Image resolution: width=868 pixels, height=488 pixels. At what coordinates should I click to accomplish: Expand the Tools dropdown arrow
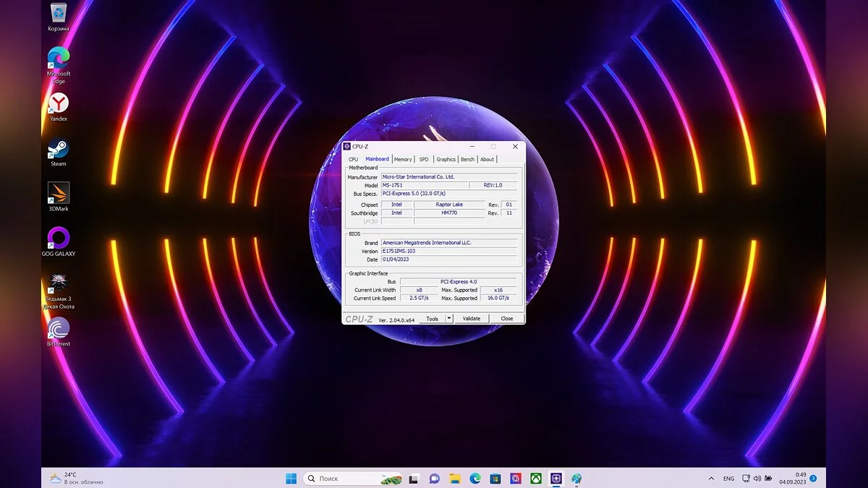(x=448, y=319)
